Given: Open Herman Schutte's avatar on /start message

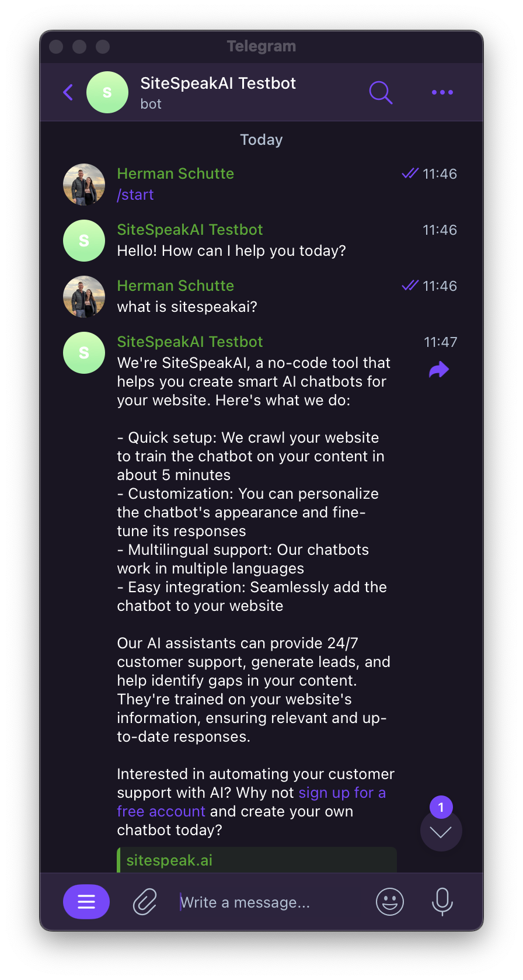Looking at the screenshot, I should [84, 185].
